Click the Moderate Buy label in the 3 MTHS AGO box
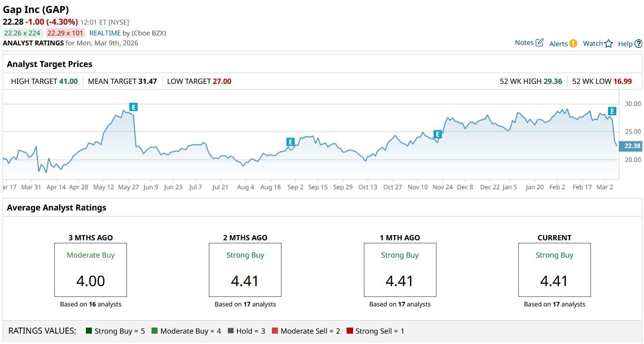The height and width of the screenshot is (344, 644). tap(91, 255)
